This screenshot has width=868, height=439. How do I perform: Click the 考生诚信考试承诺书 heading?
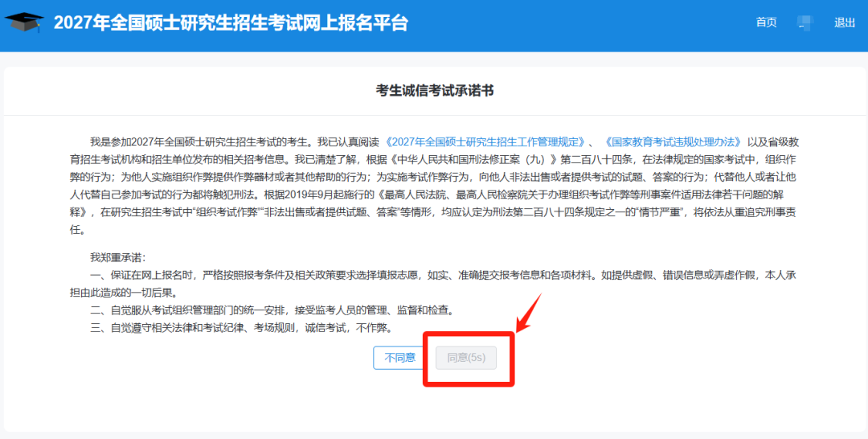tap(435, 91)
